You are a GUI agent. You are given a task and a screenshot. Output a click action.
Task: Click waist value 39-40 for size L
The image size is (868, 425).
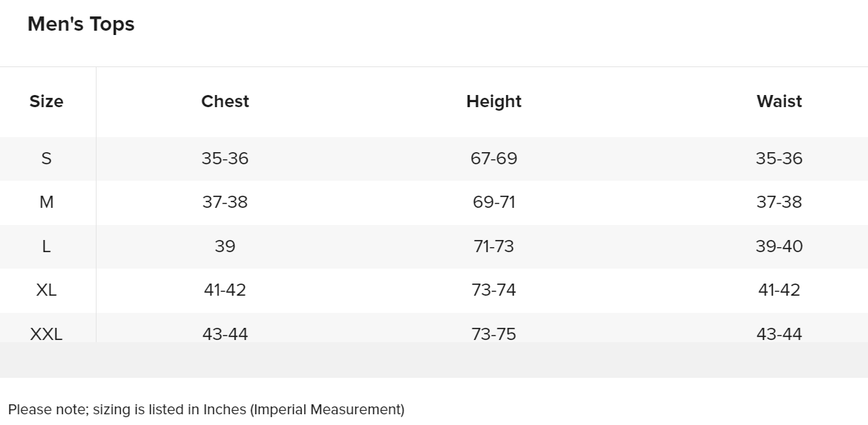point(779,246)
